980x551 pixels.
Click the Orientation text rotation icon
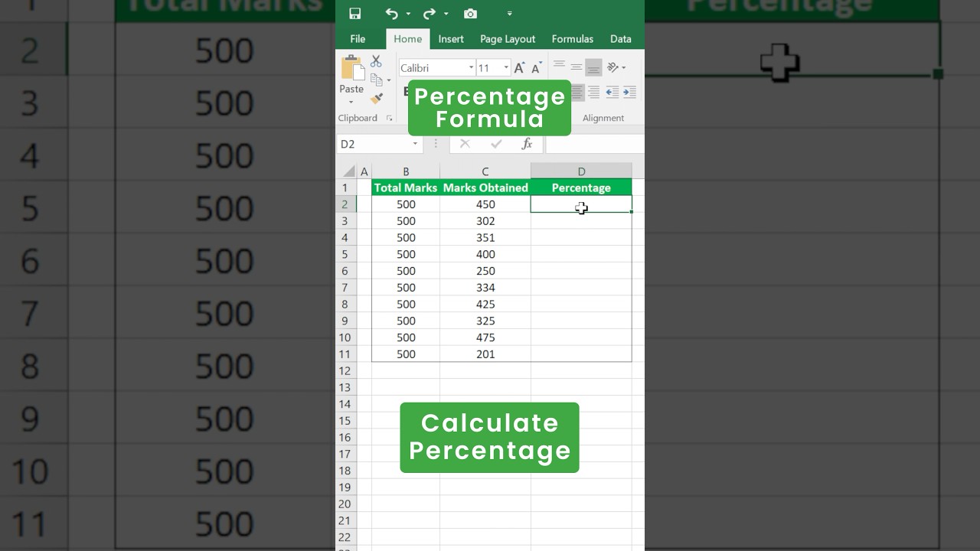pyautogui.click(x=612, y=67)
